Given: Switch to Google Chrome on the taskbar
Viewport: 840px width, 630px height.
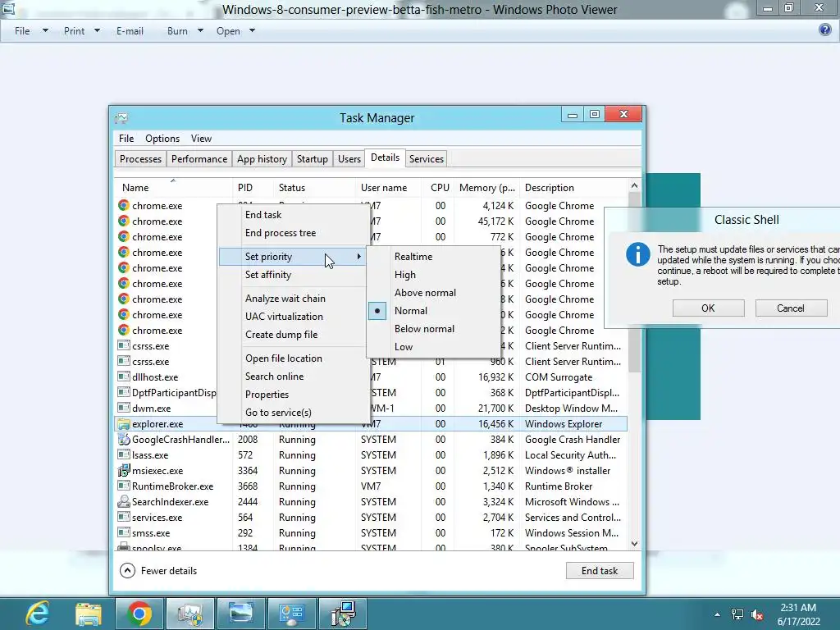Looking at the screenshot, I should pyautogui.click(x=139, y=614).
